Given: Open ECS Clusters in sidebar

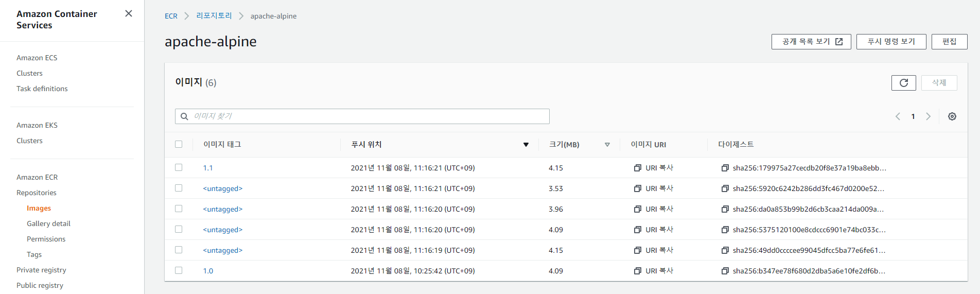Looking at the screenshot, I should [29, 73].
